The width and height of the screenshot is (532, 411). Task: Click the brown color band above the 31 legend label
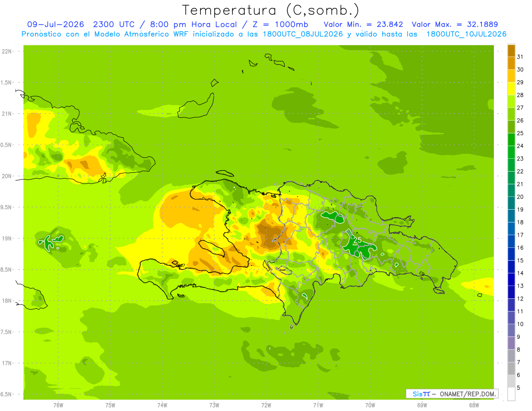point(511,51)
